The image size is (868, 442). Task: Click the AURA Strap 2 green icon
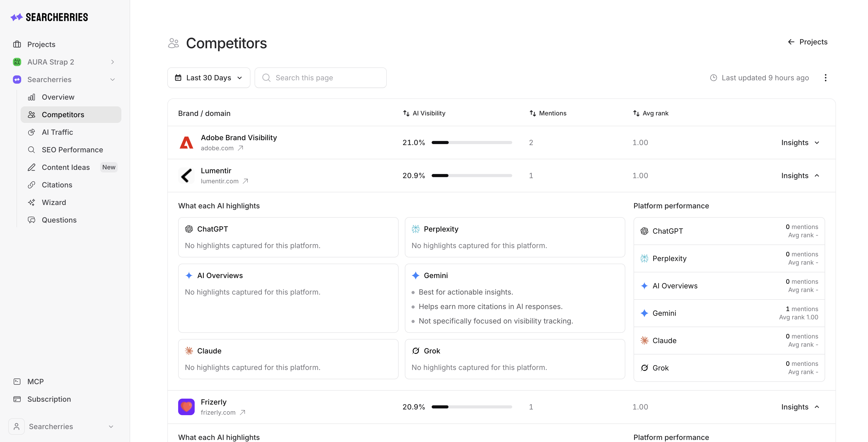17,62
